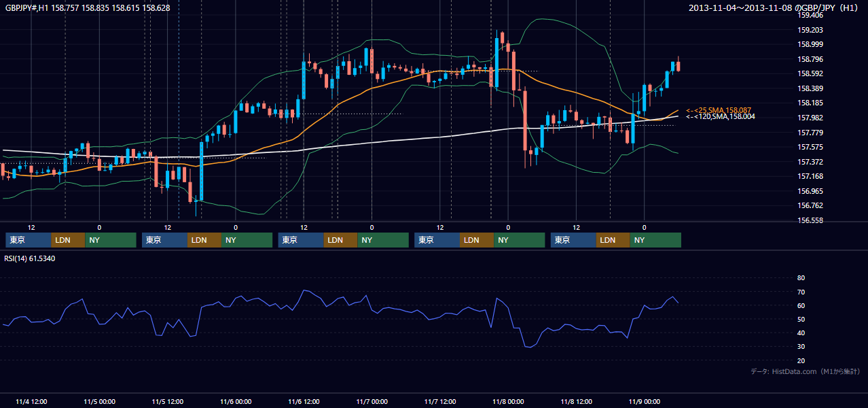868x408 pixels.
Task: Click the 11/7 00:00 time axis label
Action: click(x=372, y=401)
